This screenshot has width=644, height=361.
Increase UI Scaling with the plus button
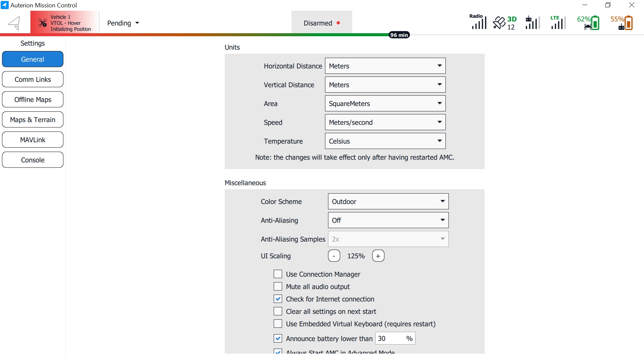[378, 256]
